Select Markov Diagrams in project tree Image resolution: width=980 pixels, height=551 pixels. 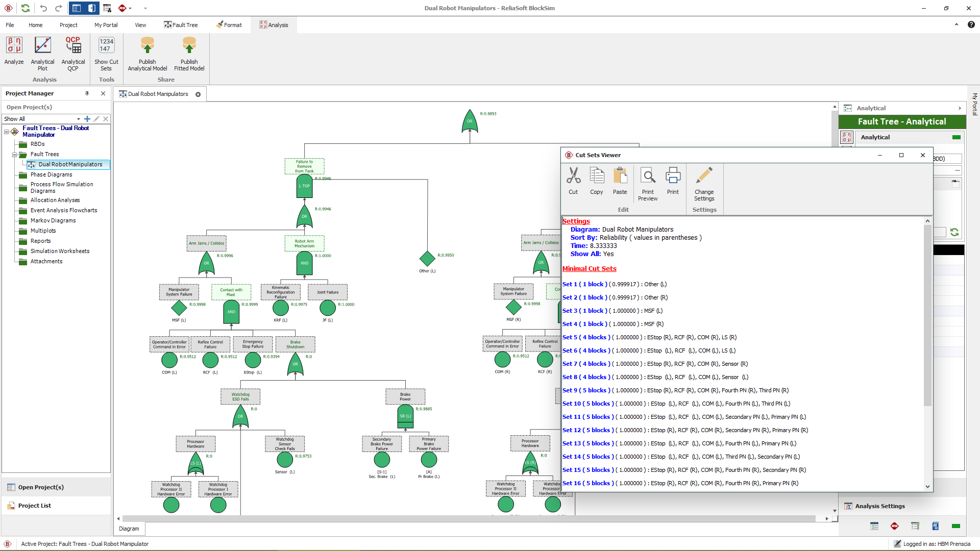(x=53, y=220)
